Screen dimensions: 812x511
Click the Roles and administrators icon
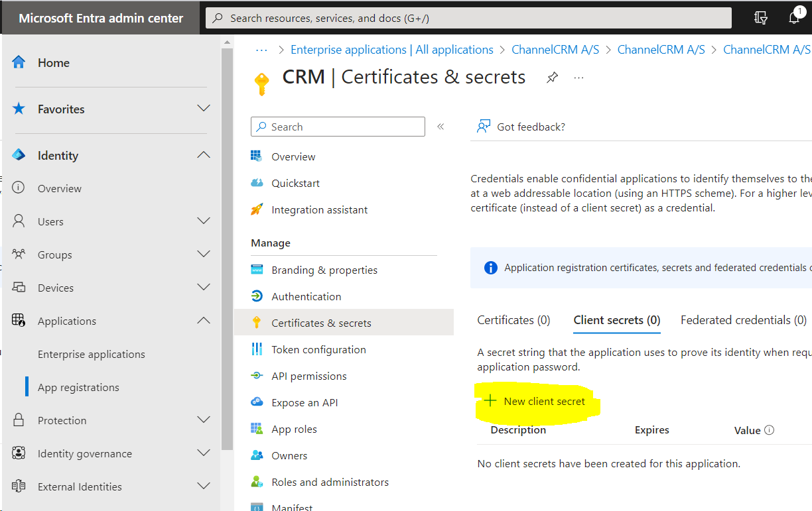tap(257, 482)
